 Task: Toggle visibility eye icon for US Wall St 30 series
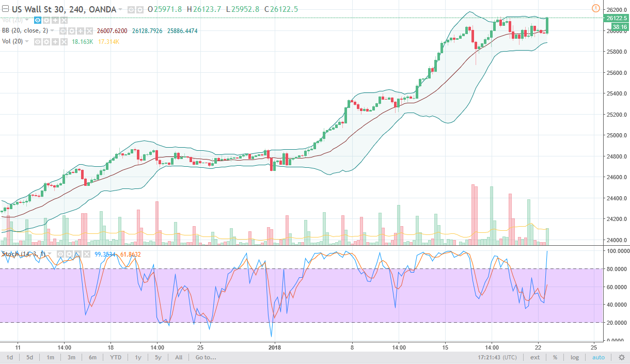tap(131, 10)
